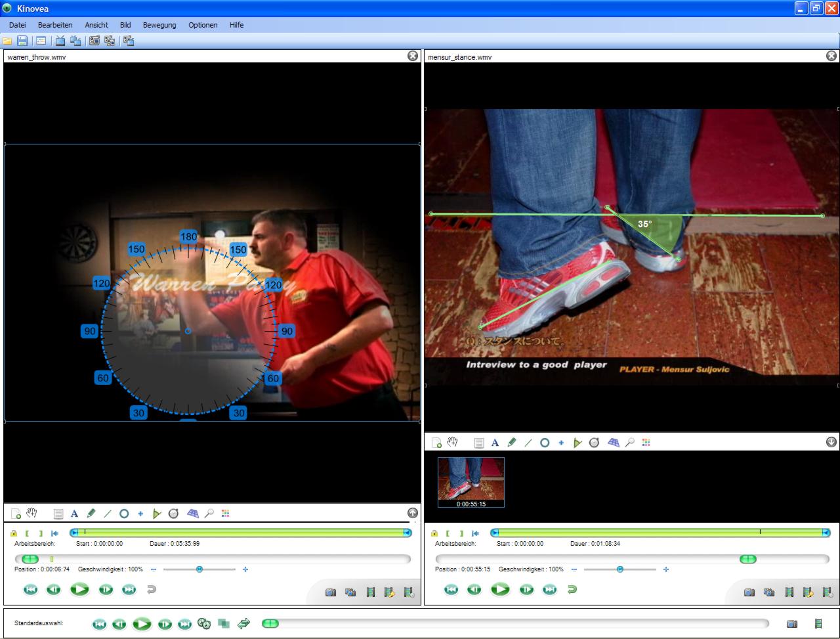The width and height of the screenshot is (840, 639).
Task: Jump to first frame in right player
Action: tap(451, 590)
